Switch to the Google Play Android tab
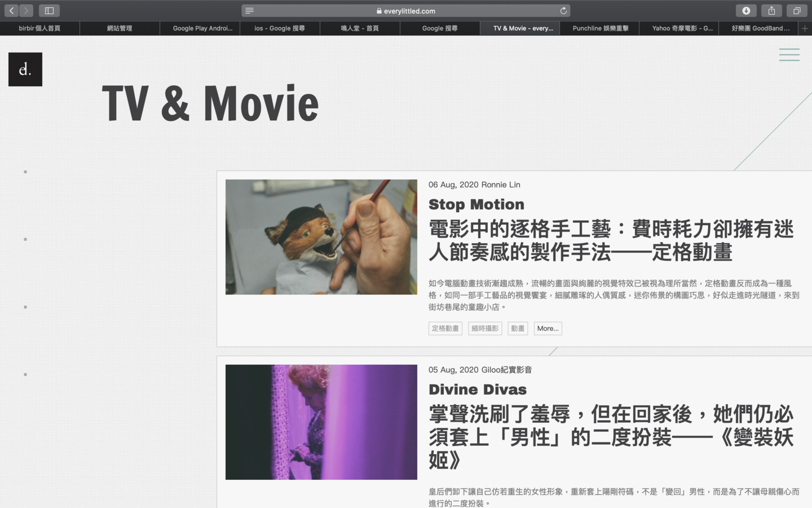812x508 pixels. (200, 28)
